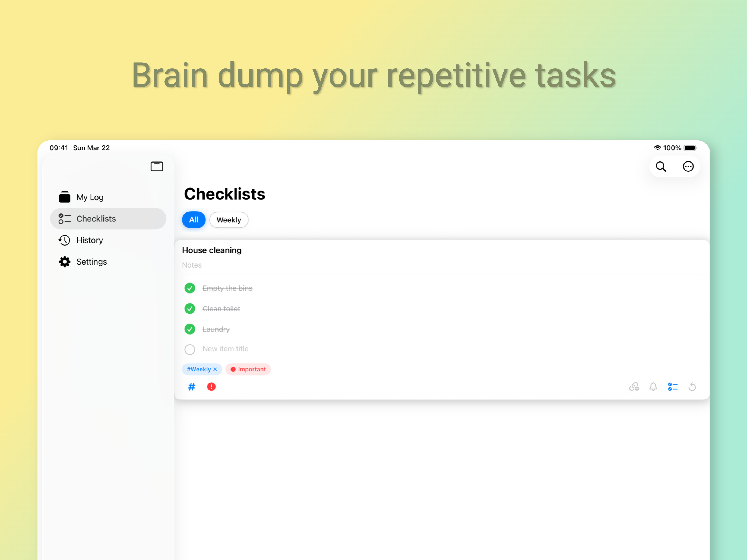
Task: Click the Checklists page heading
Action: (x=224, y=194)
